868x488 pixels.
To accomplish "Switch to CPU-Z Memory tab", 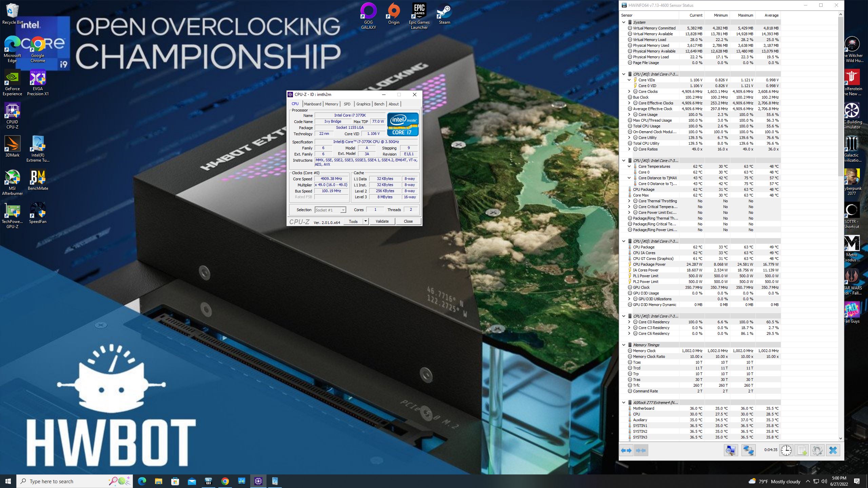I will point(331,104).
